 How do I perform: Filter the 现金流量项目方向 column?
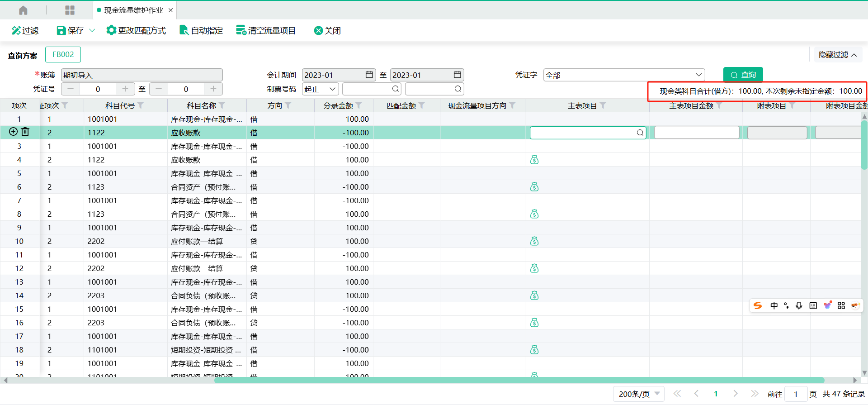click(x=513, y=105)
